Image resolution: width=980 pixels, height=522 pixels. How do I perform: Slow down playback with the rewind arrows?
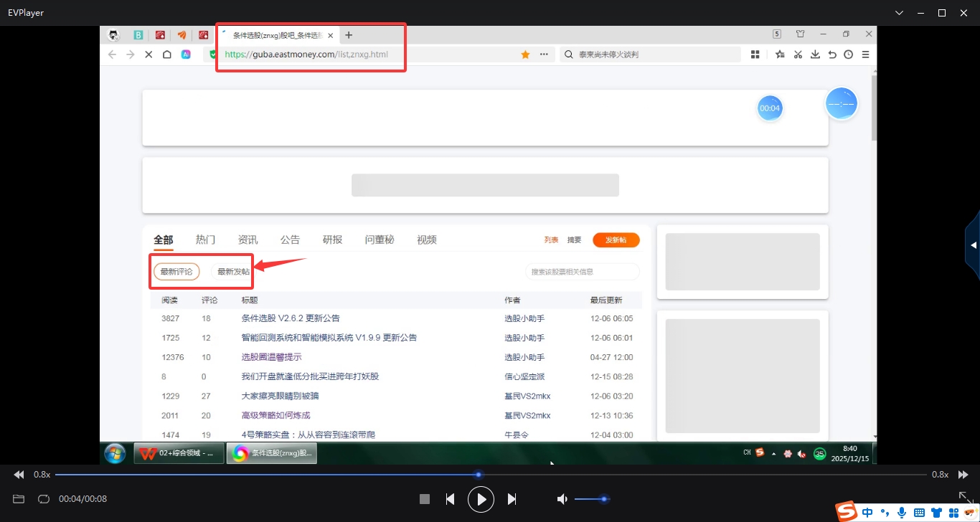(x=19, y=475)
